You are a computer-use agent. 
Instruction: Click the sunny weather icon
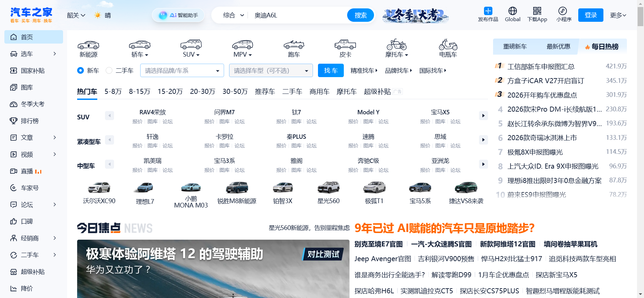point(98,15)
